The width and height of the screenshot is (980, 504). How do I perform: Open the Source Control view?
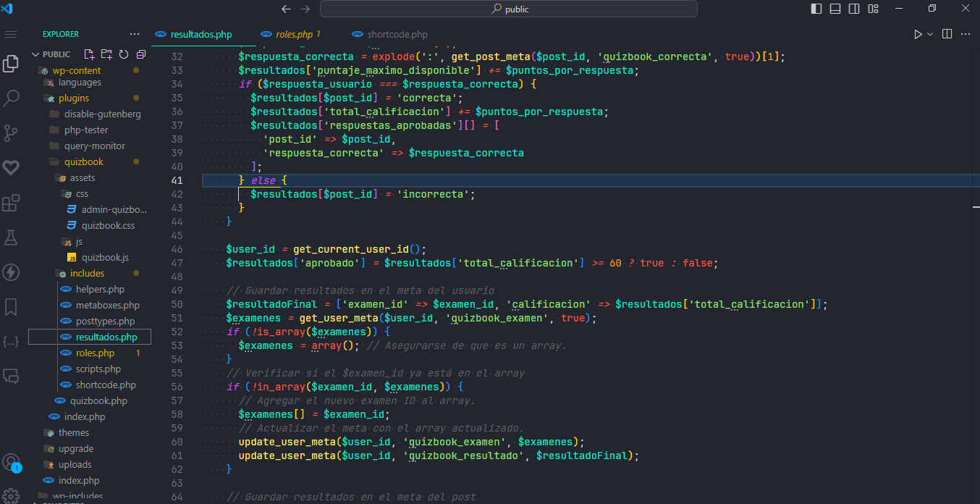click(x=11, y=133)
